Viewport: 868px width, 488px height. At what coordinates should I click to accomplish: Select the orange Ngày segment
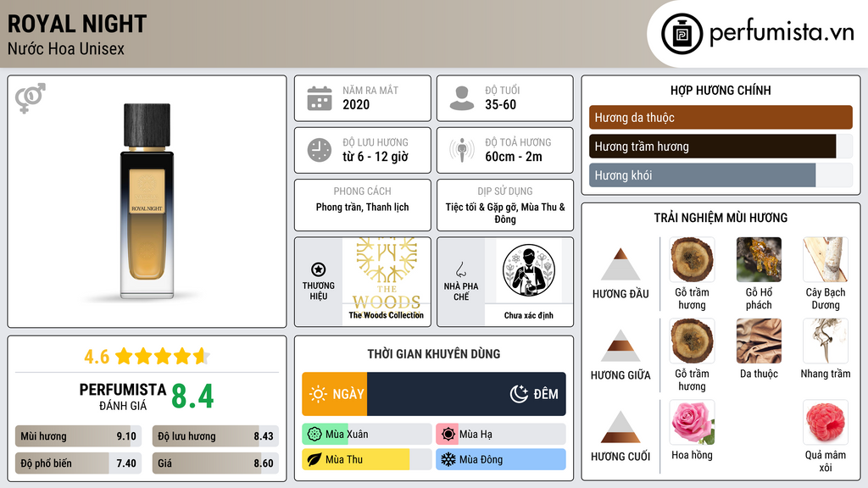pos(334,394)
